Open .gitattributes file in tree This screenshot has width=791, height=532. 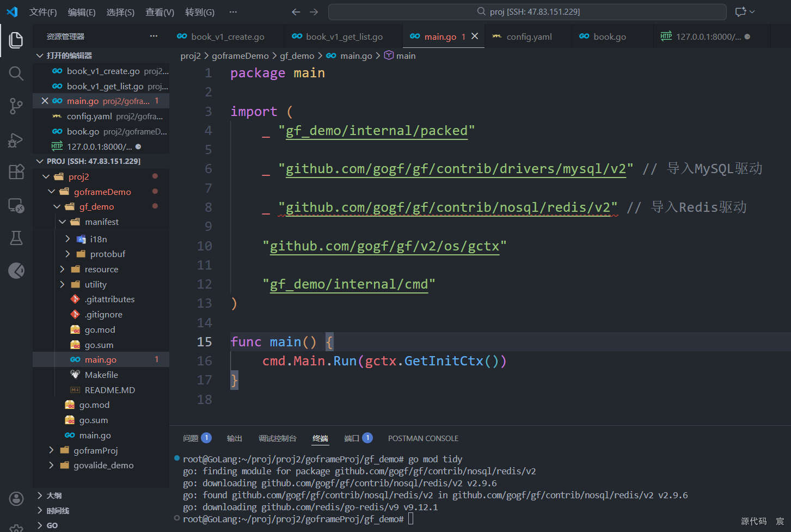[109, 299]
